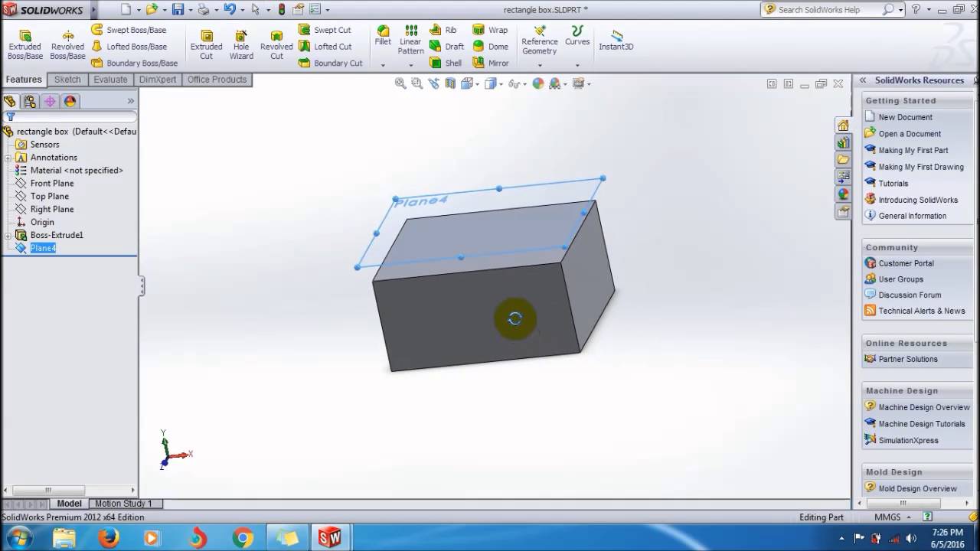
Task: Open the Making My First Part tutorial
Action: point(913,151)
